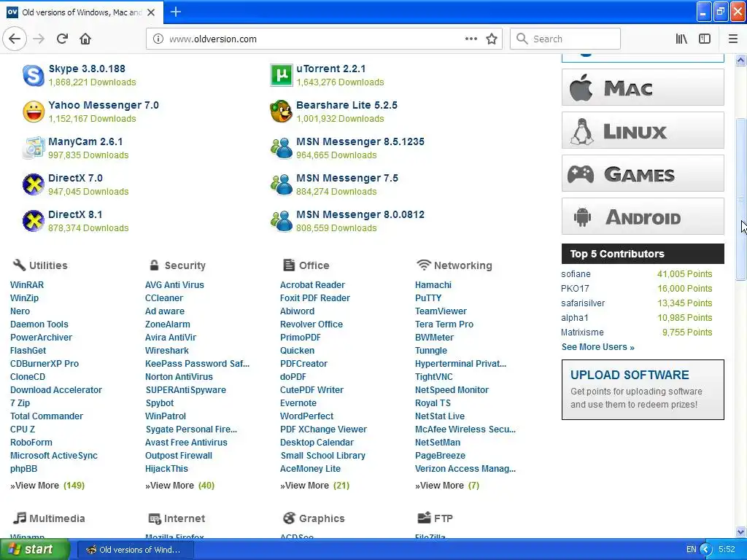Open the Games category button
This screenshot has height=560, width=747.
[643, 174]
